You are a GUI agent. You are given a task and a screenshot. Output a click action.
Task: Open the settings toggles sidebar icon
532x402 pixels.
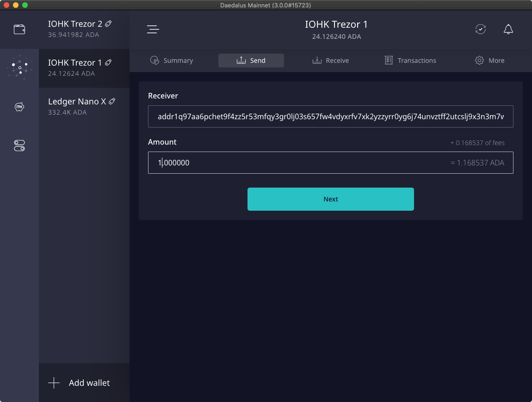(19, 146)
